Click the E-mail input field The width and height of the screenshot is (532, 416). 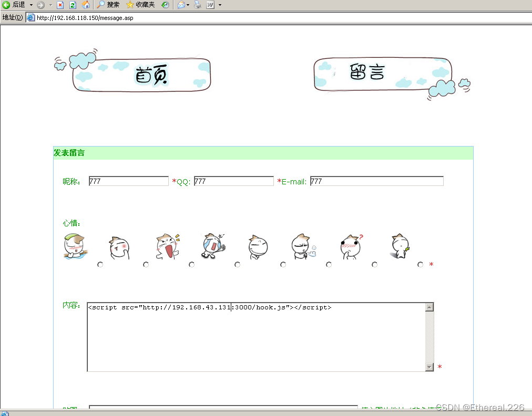pos(376,181)
